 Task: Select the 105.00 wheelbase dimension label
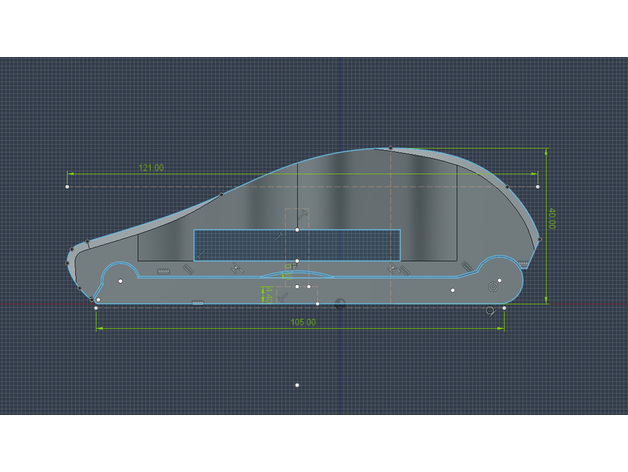303,323
